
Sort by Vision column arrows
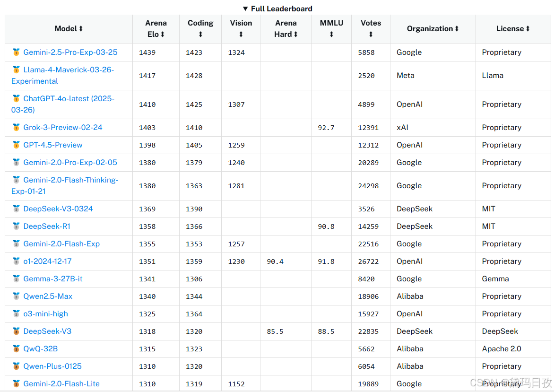coord(241,35)
